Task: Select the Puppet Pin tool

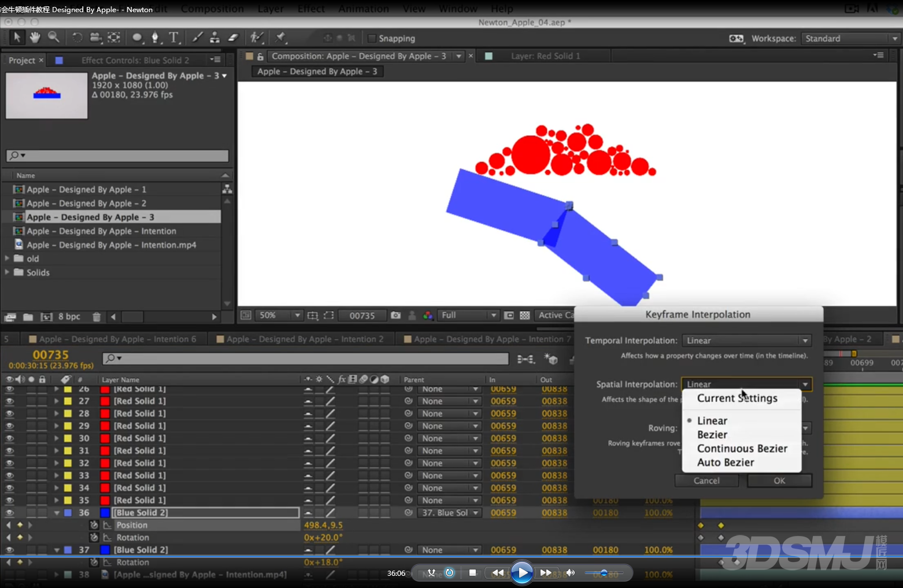Action: [280, 38]
